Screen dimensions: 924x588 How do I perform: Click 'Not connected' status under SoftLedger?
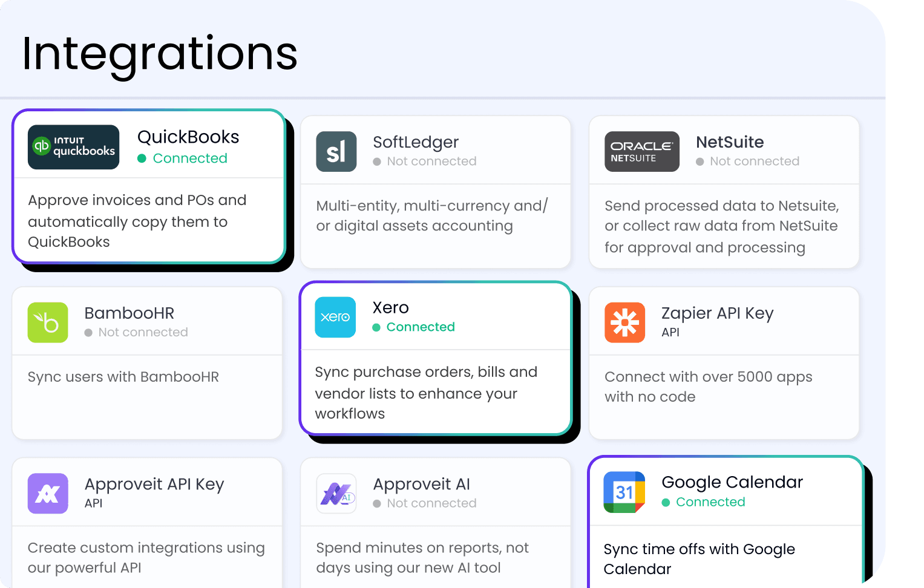point(431,162)
